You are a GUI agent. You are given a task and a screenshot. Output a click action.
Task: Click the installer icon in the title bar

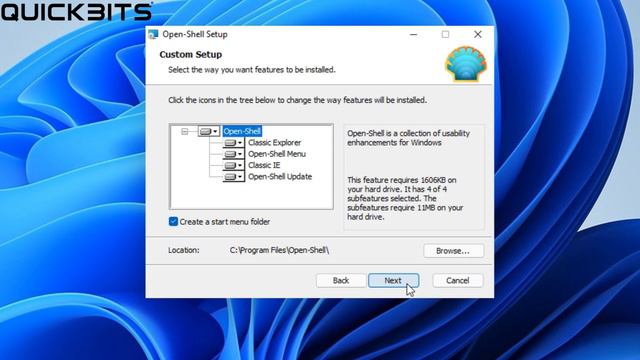153,34
